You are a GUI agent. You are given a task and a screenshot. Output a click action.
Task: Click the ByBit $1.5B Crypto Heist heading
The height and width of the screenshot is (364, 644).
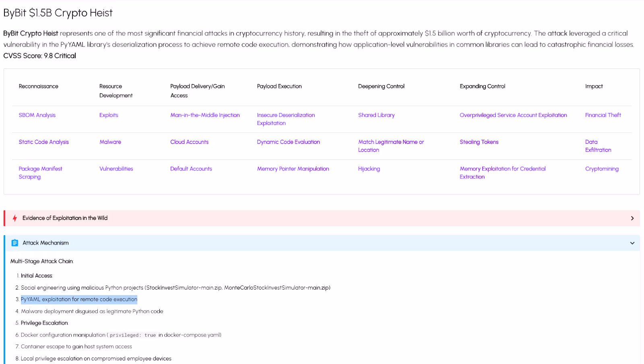click(x=58, y=13)
